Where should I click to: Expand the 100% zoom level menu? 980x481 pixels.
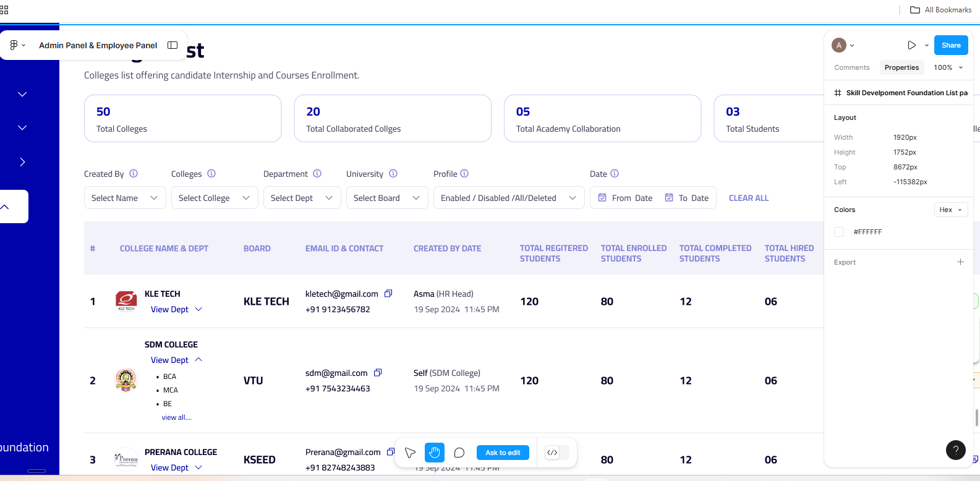pos(948,67)
